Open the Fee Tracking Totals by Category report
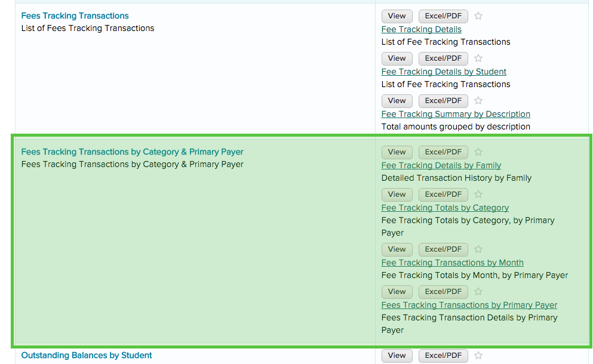The image size is (593, 364). click(445, 208)
